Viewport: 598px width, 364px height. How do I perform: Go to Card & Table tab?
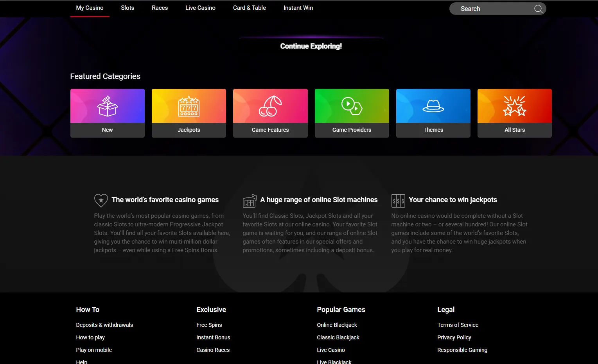pyautogui.click(x=250, y=8)
